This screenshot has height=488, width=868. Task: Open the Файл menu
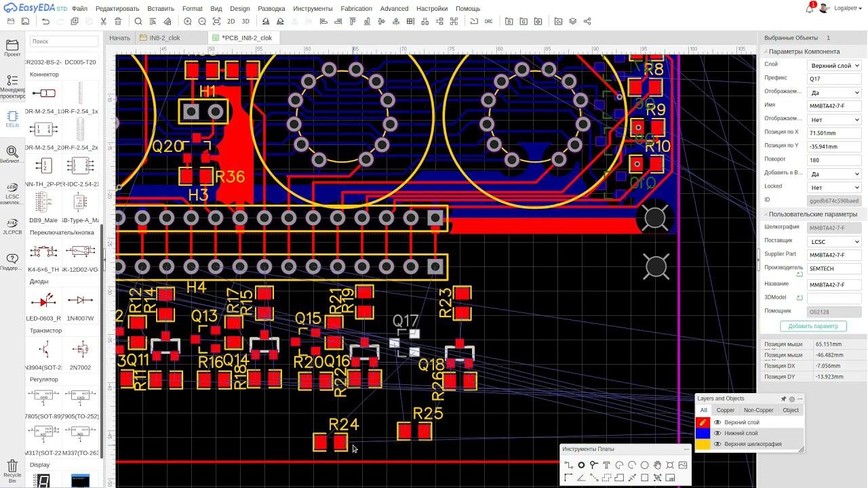pos(79,9)
